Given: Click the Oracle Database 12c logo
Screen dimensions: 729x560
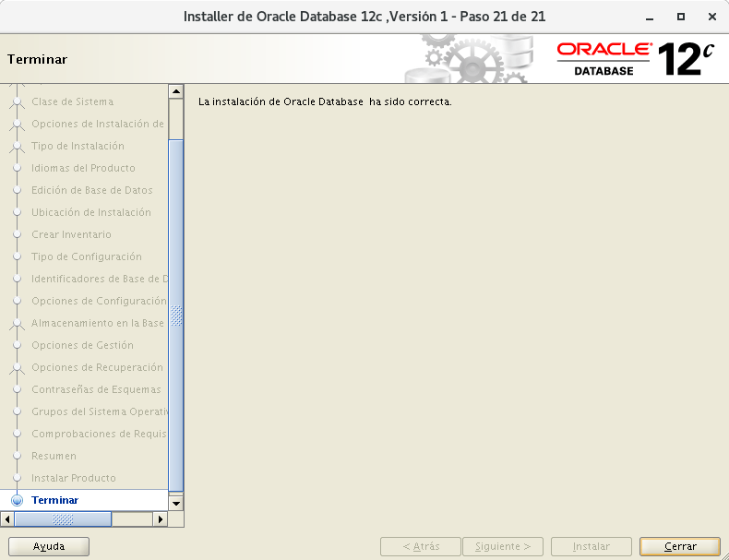Looking at the screenshot, I should 635,59.
